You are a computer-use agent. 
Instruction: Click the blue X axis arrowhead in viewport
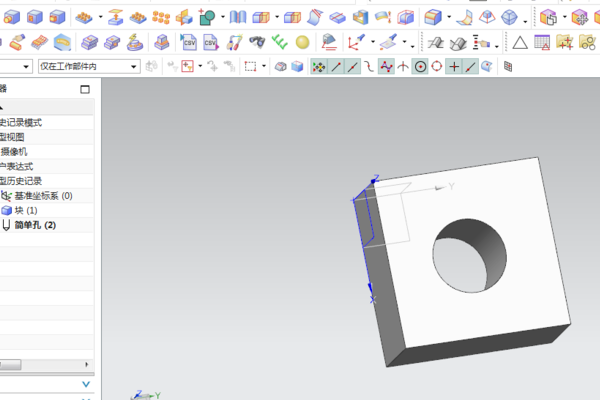(x=370, y=288)
